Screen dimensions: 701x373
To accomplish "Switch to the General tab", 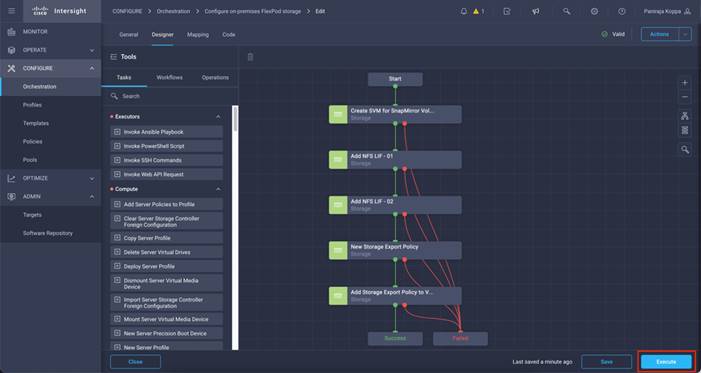I will click(129, 34).
